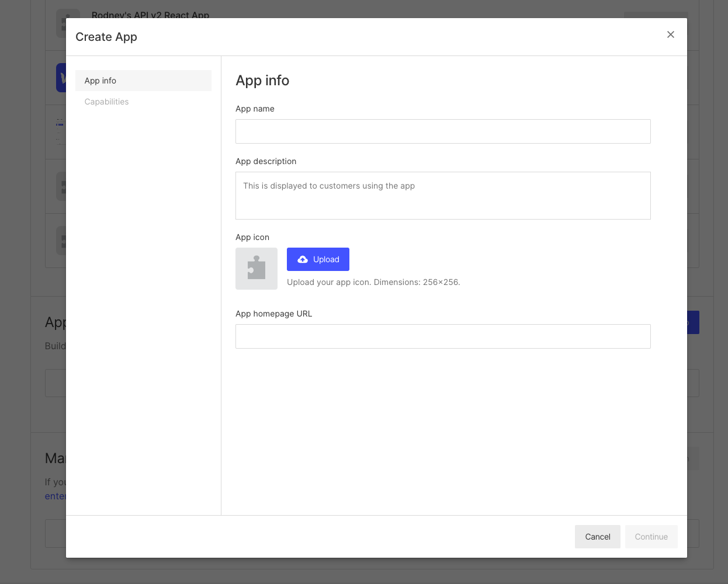This screenshot has width=728, height=584.
Task: Click the App homepage URL label
Action: (x=274, y=314)
